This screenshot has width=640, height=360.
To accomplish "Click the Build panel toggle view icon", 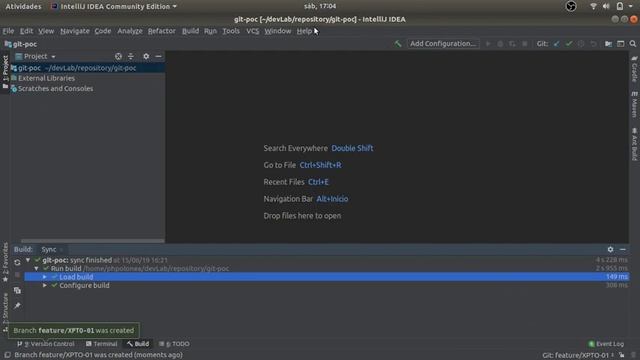I will (x=17, y=291).
